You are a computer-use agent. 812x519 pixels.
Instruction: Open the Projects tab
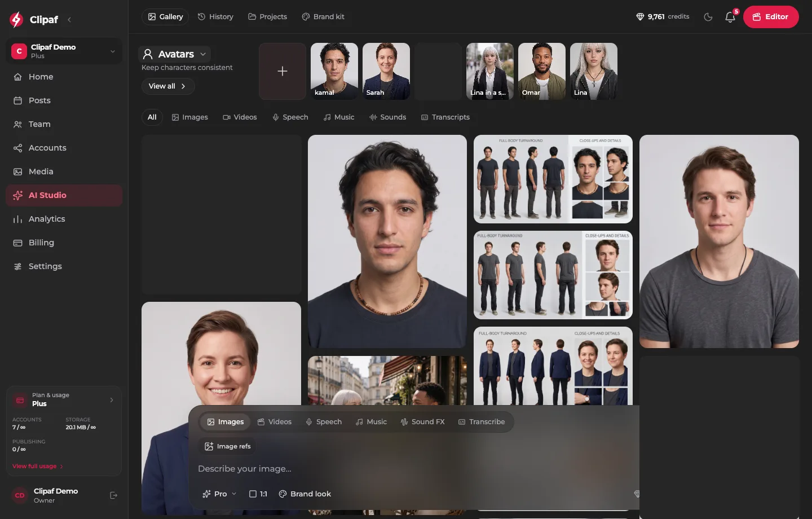tap(268, 17)
